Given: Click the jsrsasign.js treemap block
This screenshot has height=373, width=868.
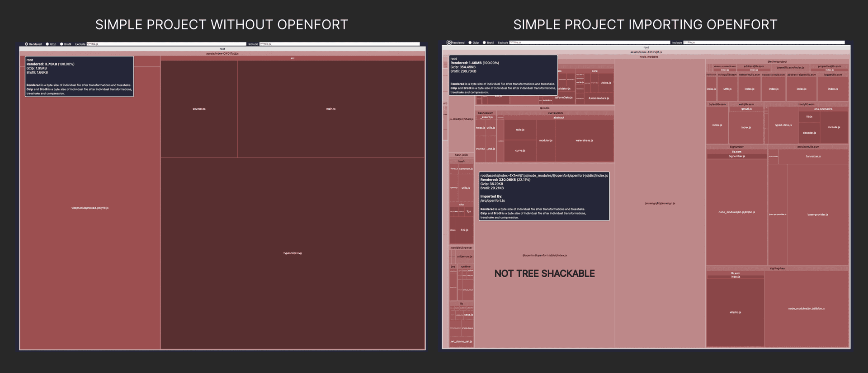Looking at the screenshot, I should [660, 203].
